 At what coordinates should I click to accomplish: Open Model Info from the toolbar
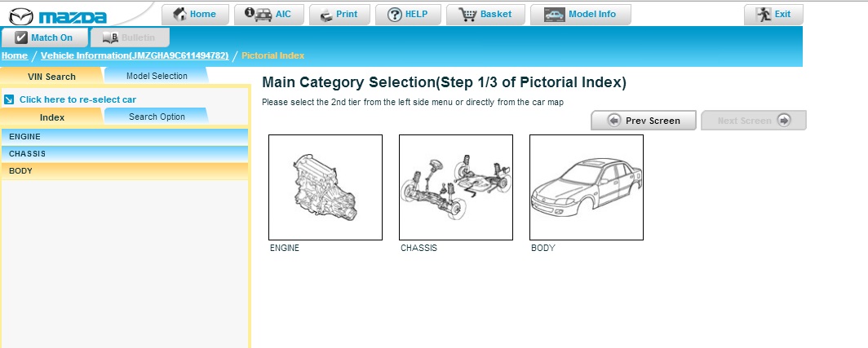click(580, 15)
